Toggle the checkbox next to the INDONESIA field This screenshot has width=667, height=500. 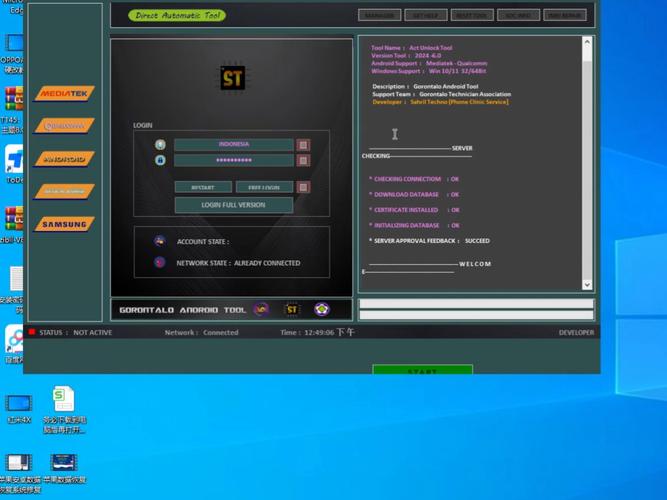303,145
